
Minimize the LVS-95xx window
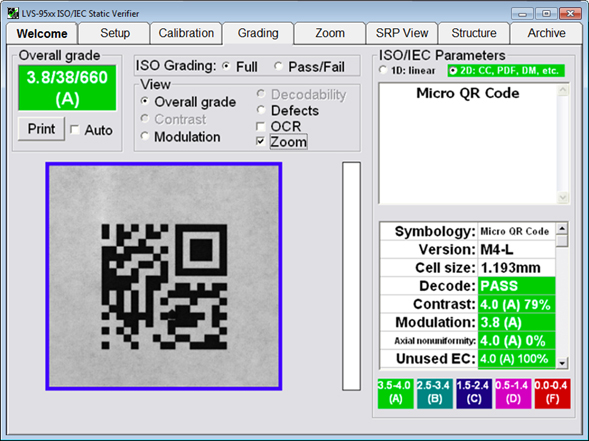pos(522,14)
